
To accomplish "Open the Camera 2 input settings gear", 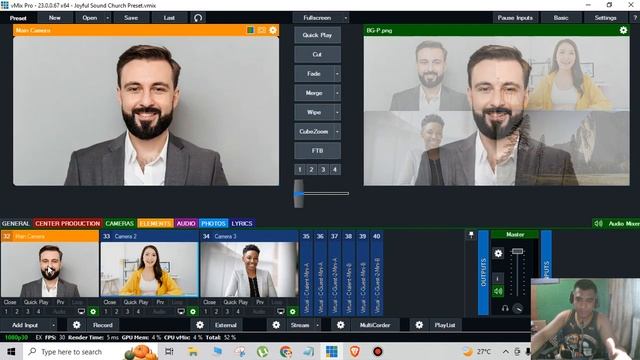I will (x=193, y=311).
